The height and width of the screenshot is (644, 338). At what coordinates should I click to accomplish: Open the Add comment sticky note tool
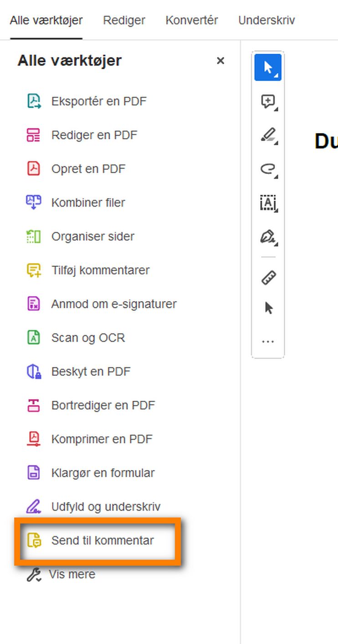(x=267, y=101)
